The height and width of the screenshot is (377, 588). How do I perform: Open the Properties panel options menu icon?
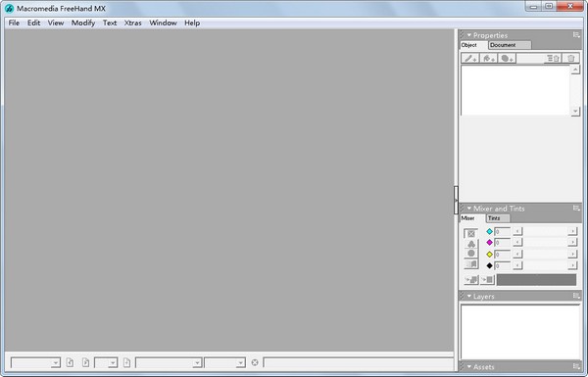[x=576, y=35]
